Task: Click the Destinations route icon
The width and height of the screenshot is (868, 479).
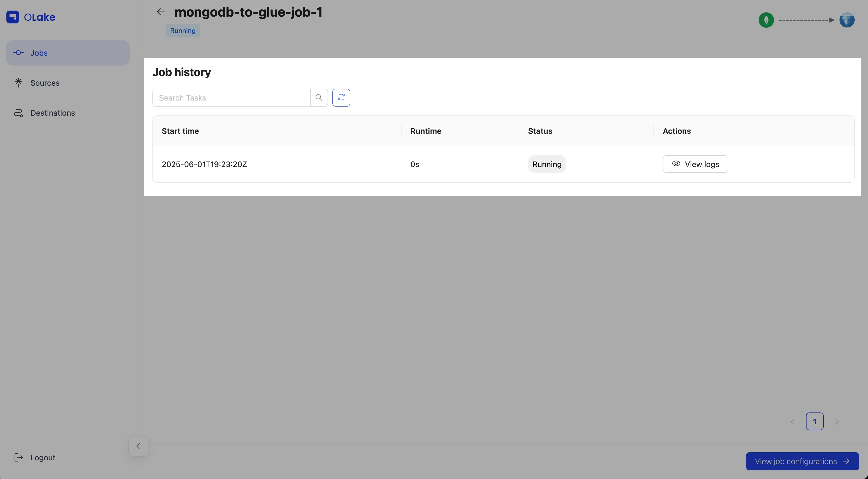Action: pyautogui.click(x=18, y=113)
